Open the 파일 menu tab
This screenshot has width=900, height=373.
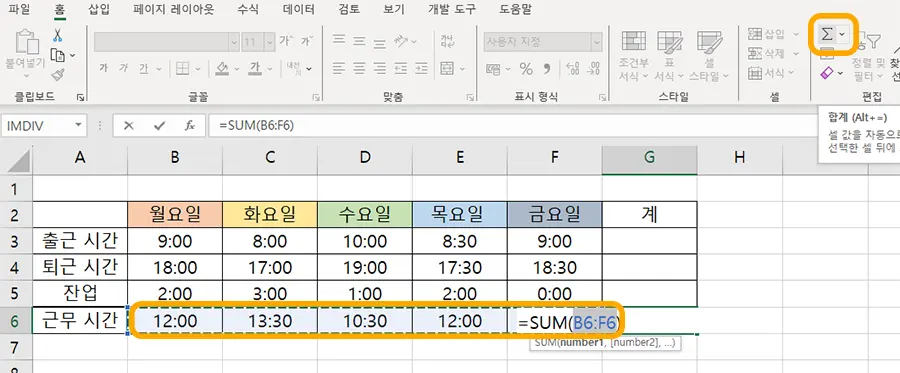pyautogui.click(x=20, y=9)
